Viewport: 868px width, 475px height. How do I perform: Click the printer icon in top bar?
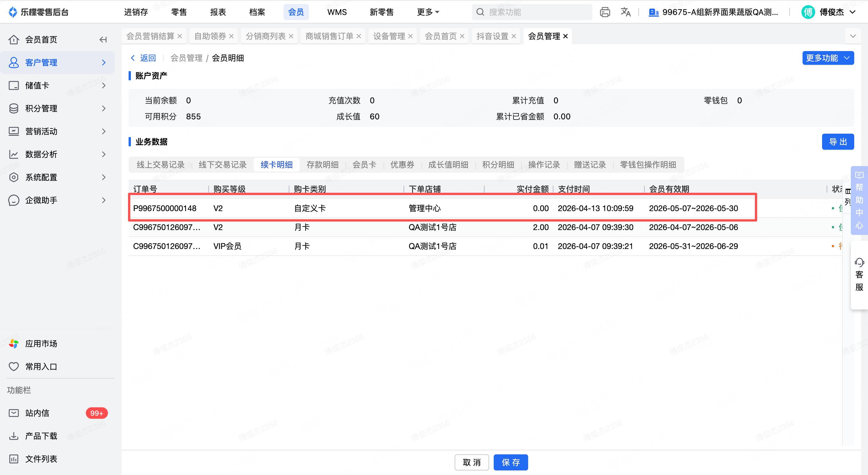pos(605,12)
